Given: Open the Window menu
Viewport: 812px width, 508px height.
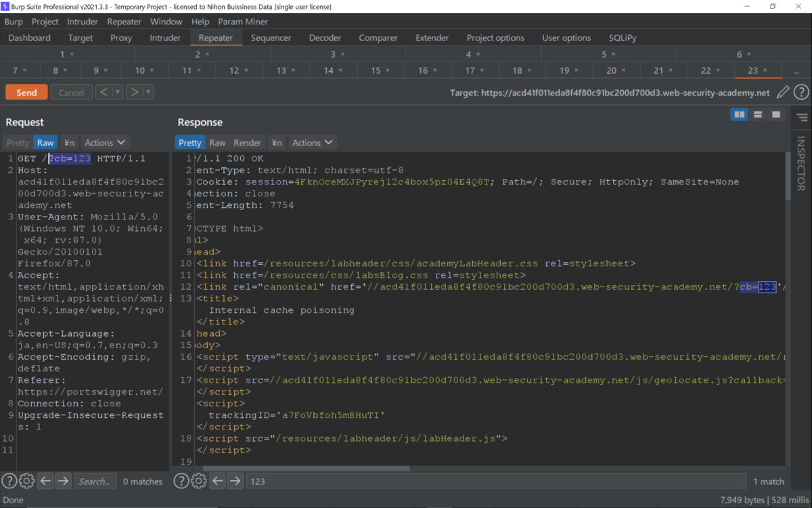Looking at the screenshot, I should tap(166, 22).
